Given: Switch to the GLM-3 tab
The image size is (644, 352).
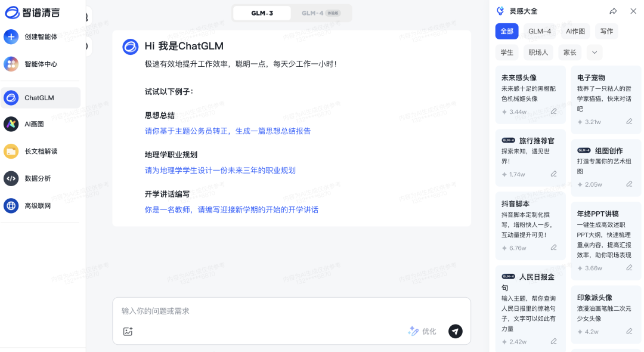Looking at the screenshot, I should 262,13.
